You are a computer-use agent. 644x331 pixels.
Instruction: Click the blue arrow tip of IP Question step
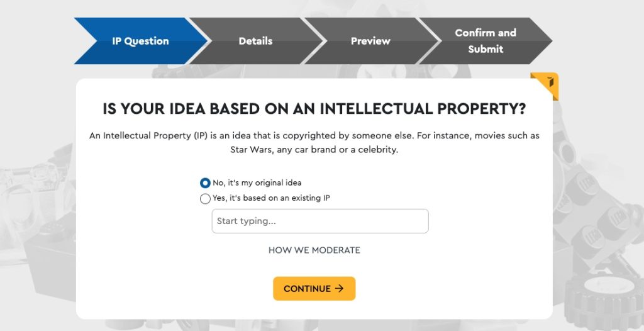pyautogui.click(x=200, y=42)
